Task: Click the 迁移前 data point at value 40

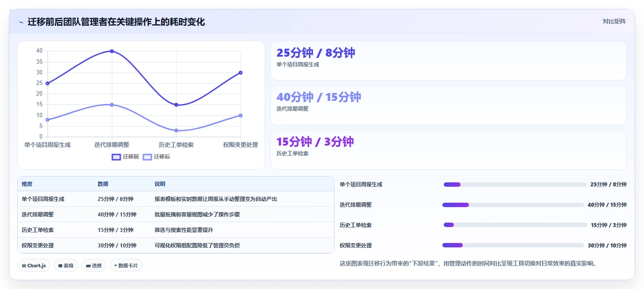Action: pos(112,51)
